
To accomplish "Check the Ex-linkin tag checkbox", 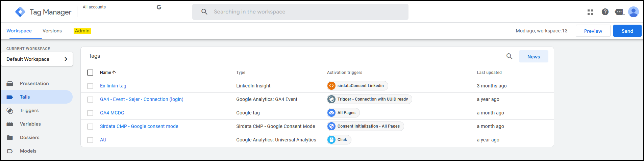I will pos(90,86).
